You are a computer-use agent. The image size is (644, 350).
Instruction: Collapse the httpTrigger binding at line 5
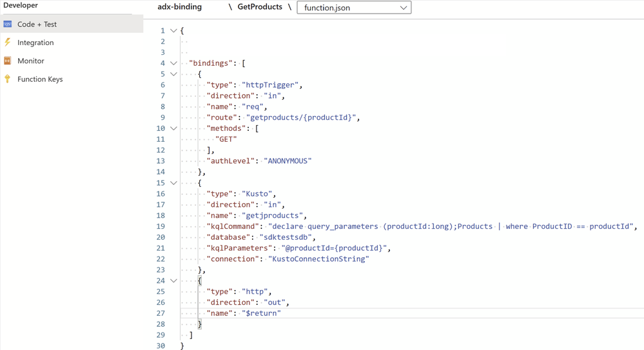(174, 74)
